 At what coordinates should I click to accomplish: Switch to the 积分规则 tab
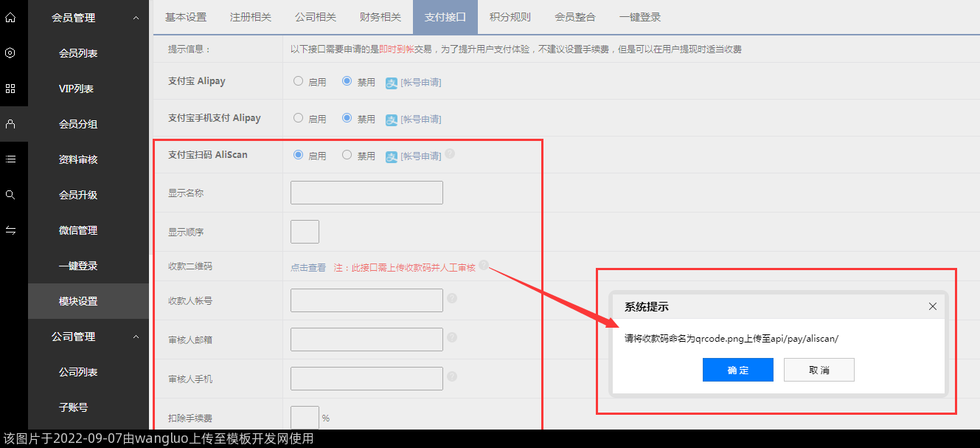[x=510, y=17]
